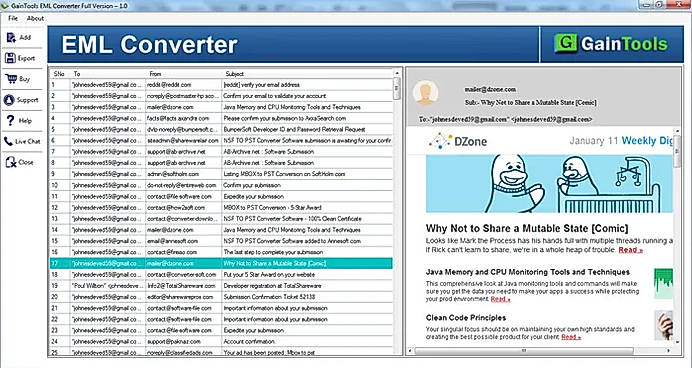692x368 pixels.
Task: Open Help question mark icon
Action: click(x=11, y=120)
